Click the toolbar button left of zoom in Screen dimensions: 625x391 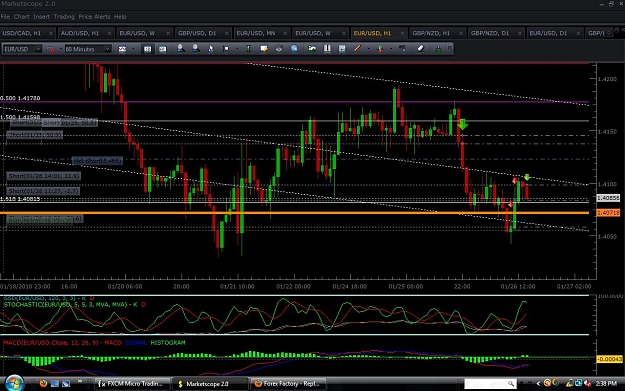coord(163,49)
